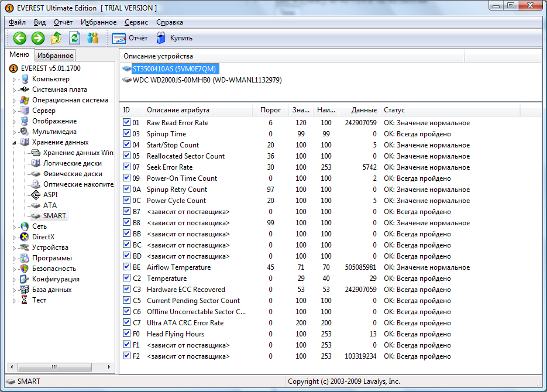Open the SMART item in the tree
Screen dimensions: 547x392
point(54,216)
